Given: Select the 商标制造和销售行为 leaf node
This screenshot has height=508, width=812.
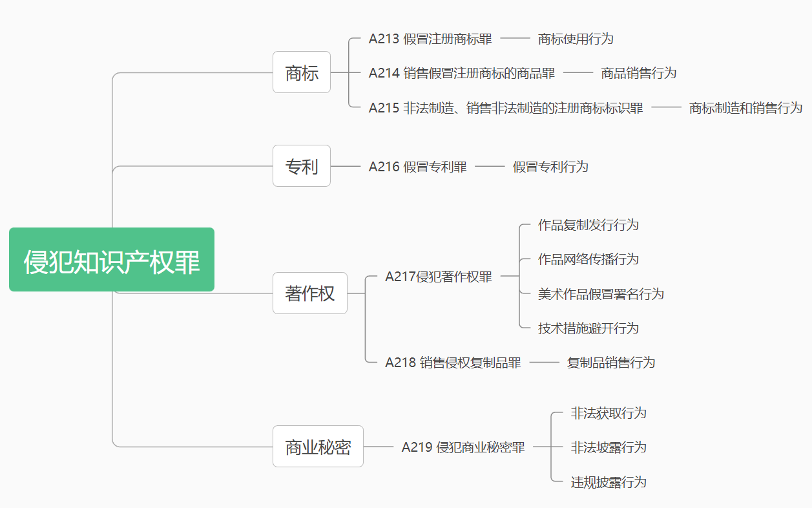Looking at the screenshot, I should coord(745,108).
